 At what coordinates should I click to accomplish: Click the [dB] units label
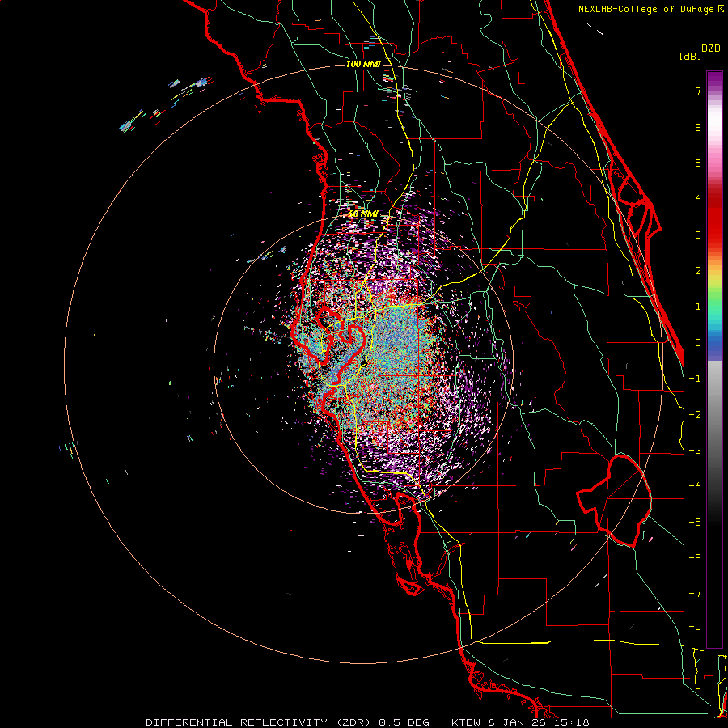(690, 57)
